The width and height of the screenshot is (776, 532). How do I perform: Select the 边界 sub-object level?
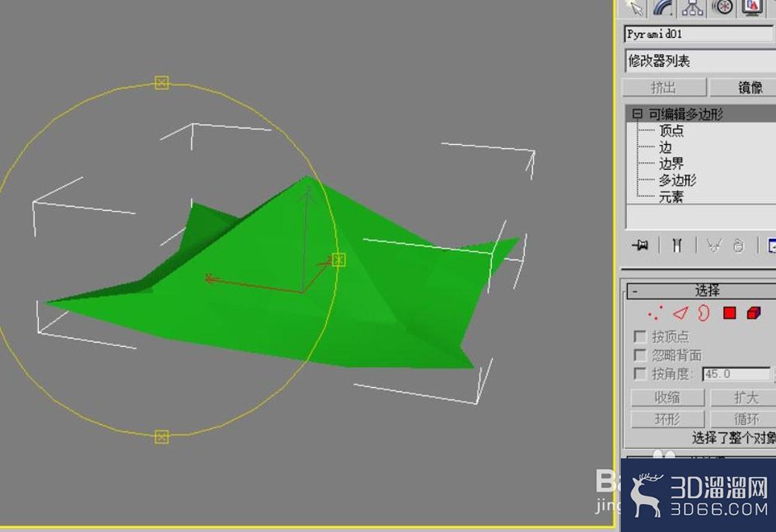671,164
